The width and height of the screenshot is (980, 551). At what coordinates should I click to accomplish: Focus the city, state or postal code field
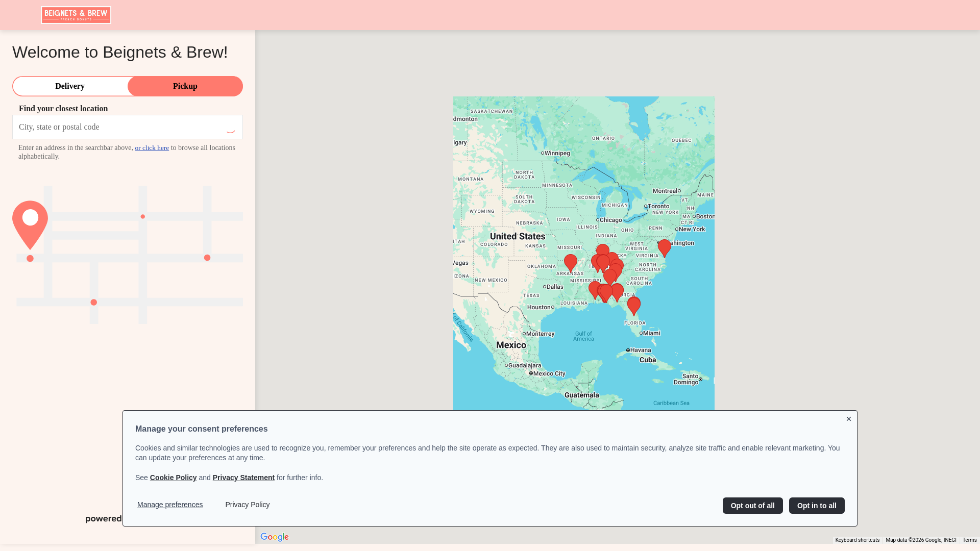[x=128, y=127]
